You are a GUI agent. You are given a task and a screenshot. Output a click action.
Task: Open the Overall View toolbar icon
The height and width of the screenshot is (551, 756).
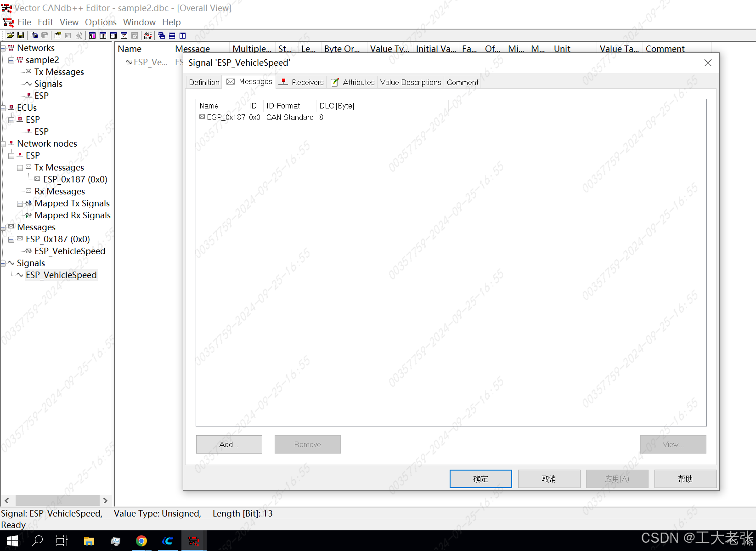(x=92, y=35)
